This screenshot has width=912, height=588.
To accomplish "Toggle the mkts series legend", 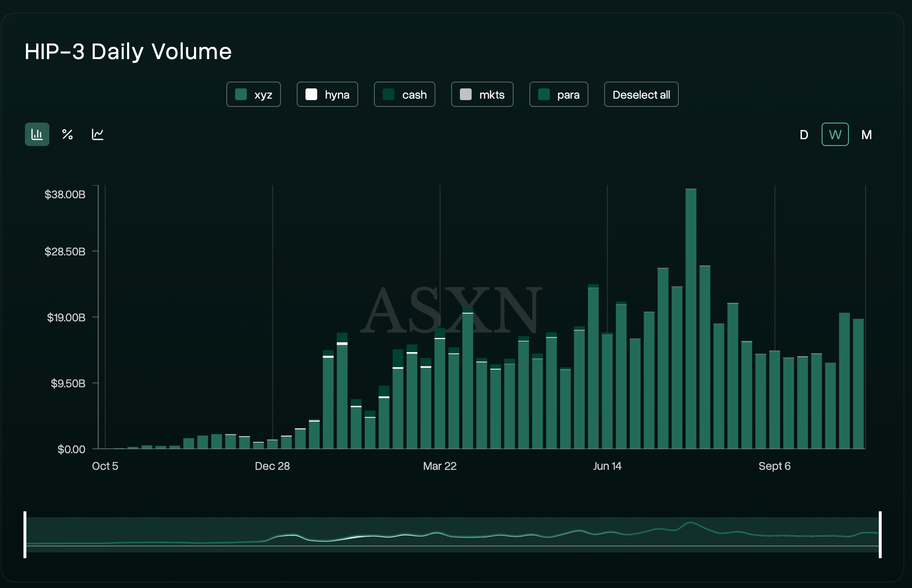I will tap(482, 94).
